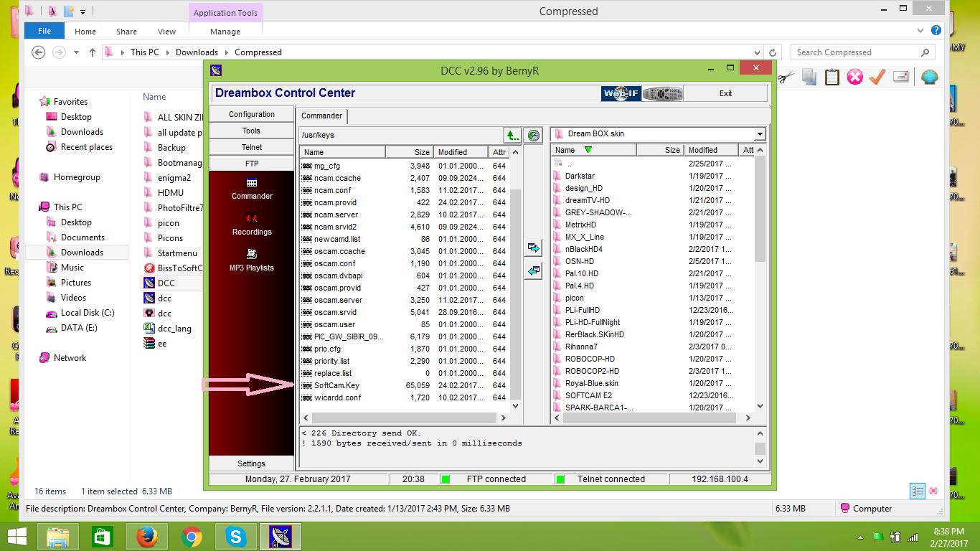Open Firefox from the taskbar
980x551 pixels.
pyautogui.click(x=146, y=536)
